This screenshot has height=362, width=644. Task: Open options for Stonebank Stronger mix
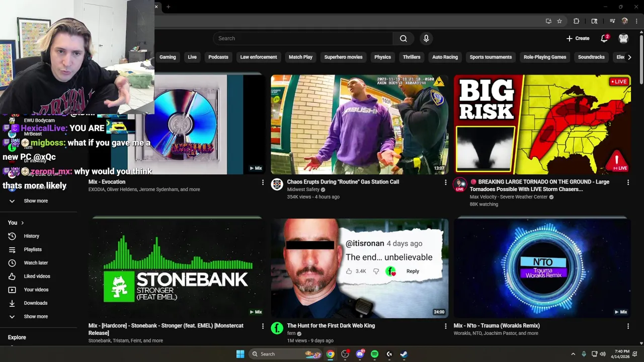[x=263, y=326]
